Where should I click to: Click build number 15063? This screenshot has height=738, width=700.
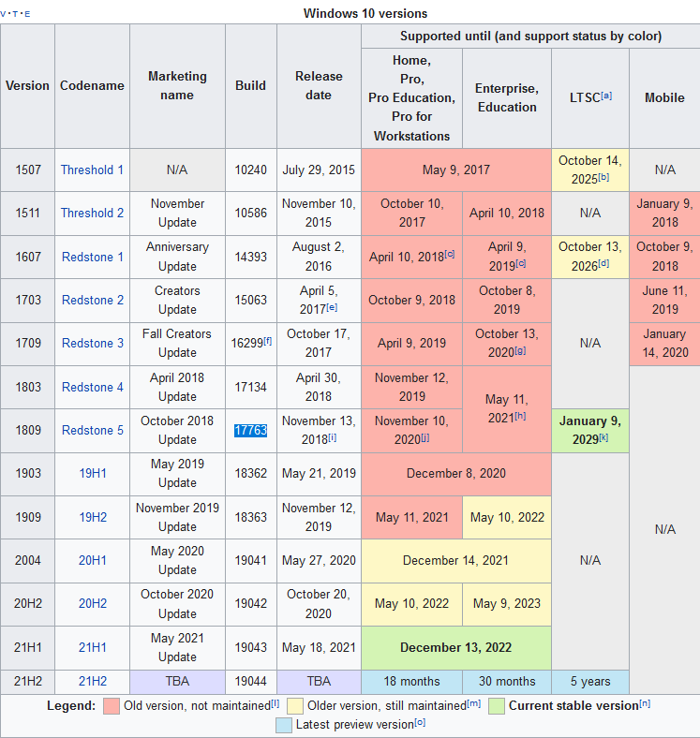tap(250, 300)
